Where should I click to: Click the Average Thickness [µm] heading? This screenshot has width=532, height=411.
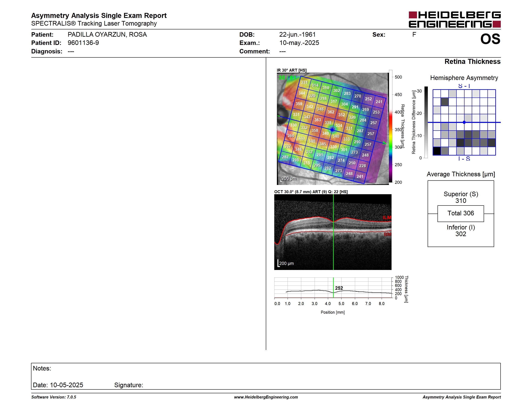pyautogui.click(x=461, y=174)
